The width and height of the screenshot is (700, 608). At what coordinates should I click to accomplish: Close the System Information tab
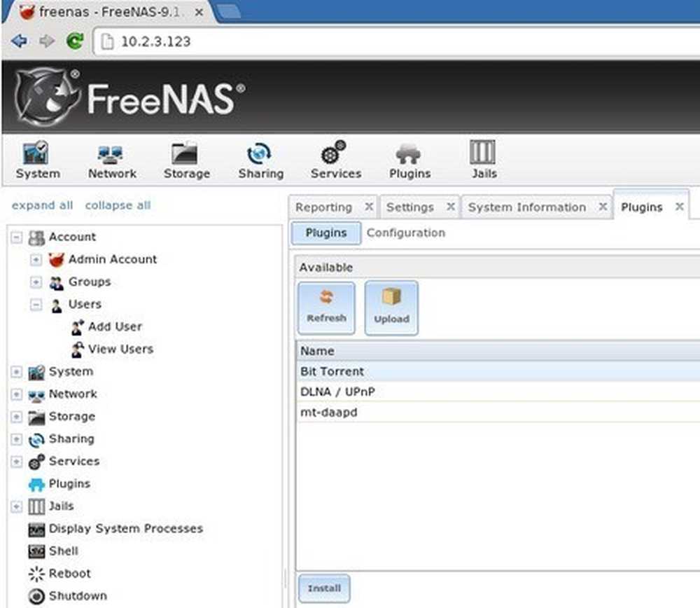coord(603,207)
